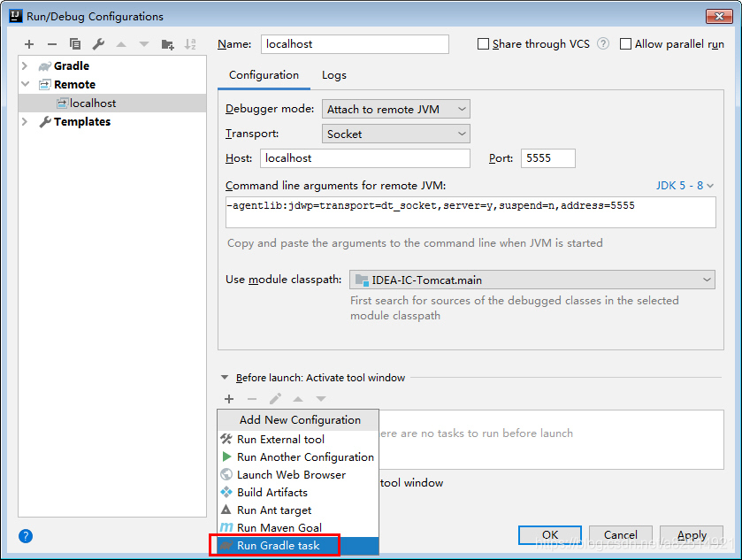The image size is (742, 560).
Task: Collapse the Remote tree node
Action: 25,84
